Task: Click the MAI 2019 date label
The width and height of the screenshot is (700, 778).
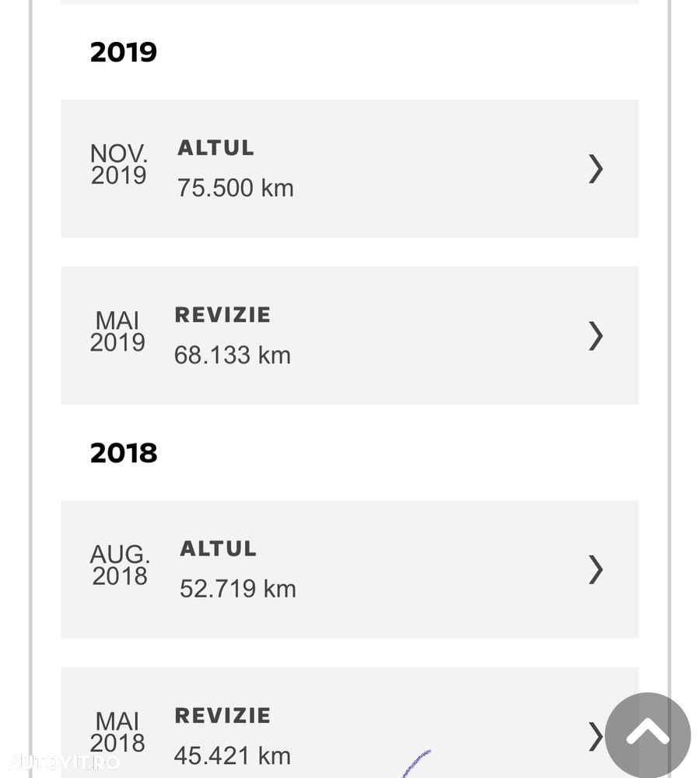Action: [117, 331]
